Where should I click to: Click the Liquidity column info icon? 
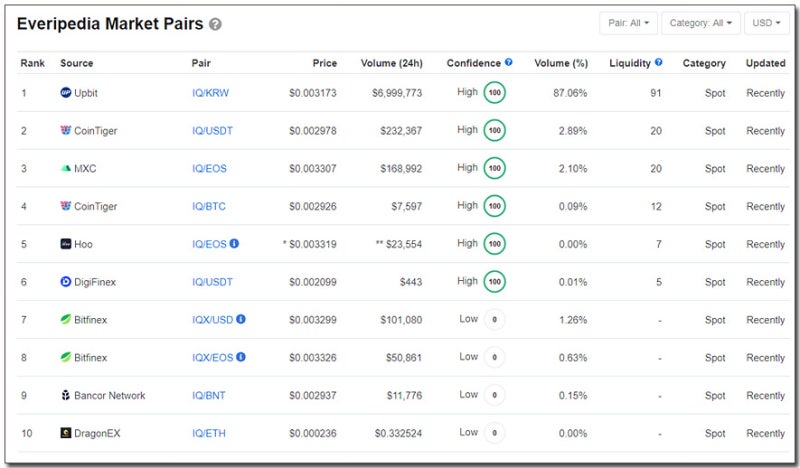(659, 62)
